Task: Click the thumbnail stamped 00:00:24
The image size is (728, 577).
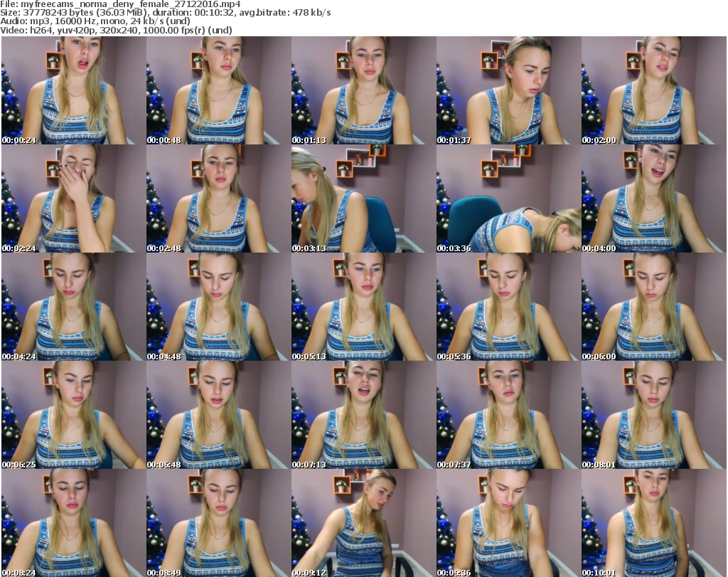Action: click(73, 90)
